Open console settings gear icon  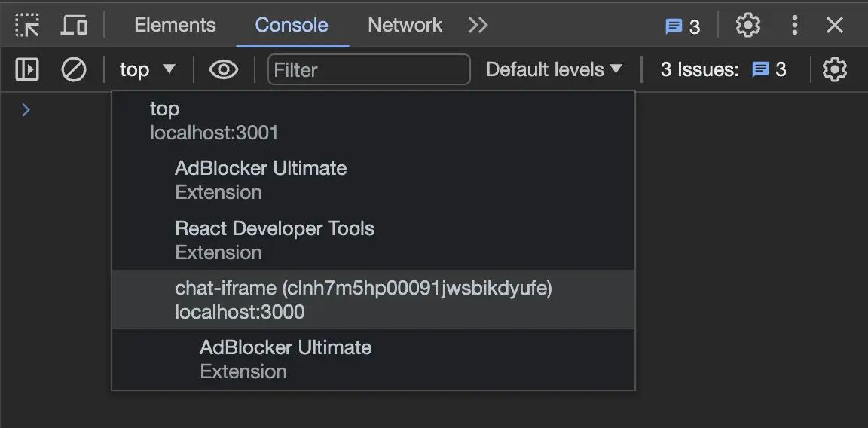834,70
